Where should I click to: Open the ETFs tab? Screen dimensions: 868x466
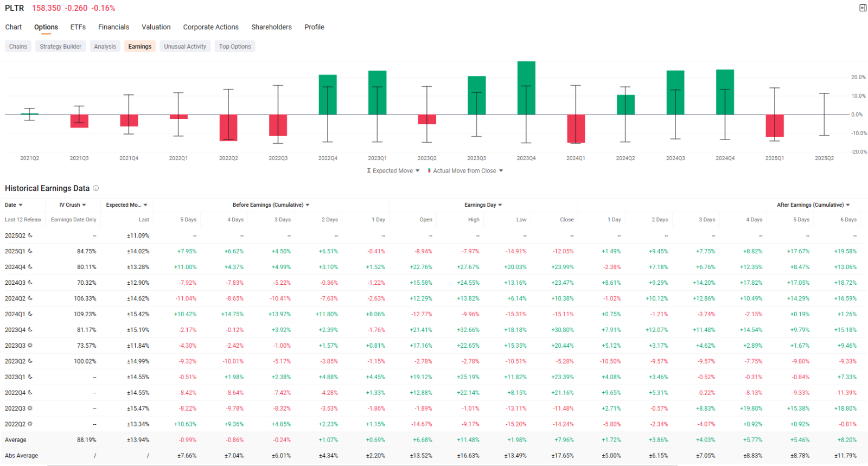[78, 27]
